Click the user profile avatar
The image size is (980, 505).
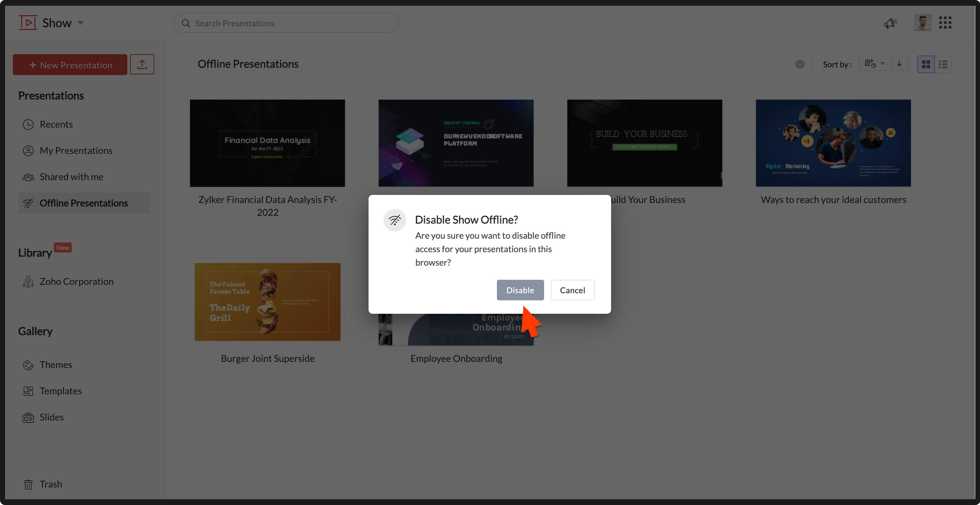click(x=922, y=23)
